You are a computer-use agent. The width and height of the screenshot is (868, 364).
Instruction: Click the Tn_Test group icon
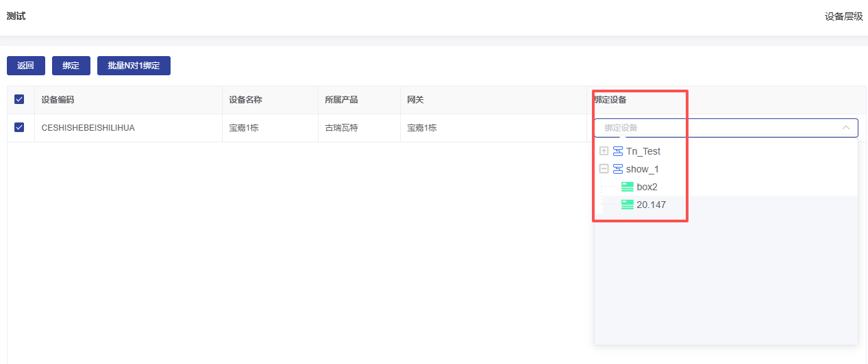[618, 151]
